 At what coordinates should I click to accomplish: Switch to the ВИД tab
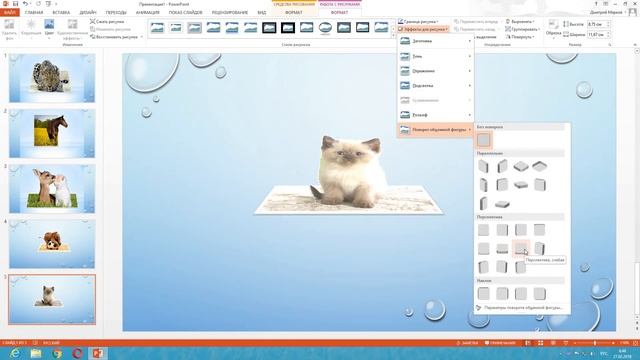(x=262, y=13)
